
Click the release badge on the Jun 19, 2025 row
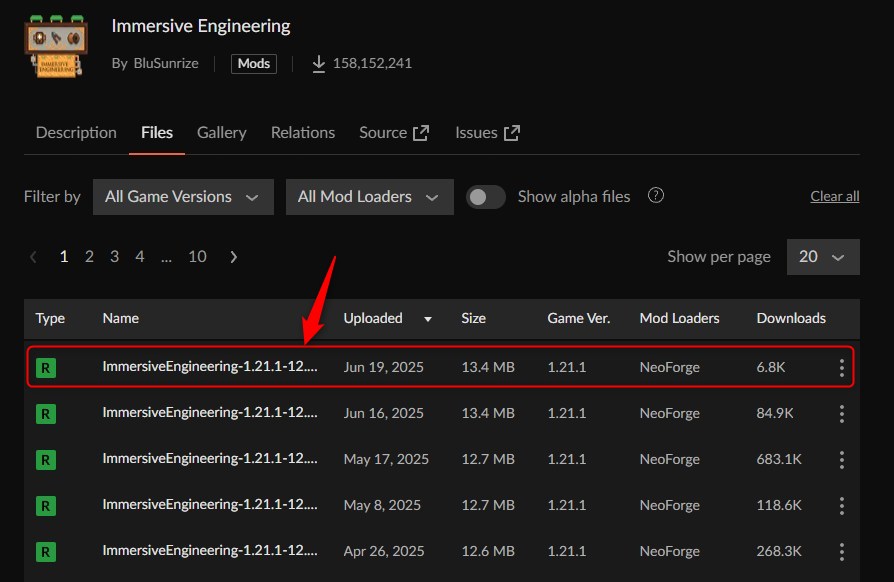point(46,368)
